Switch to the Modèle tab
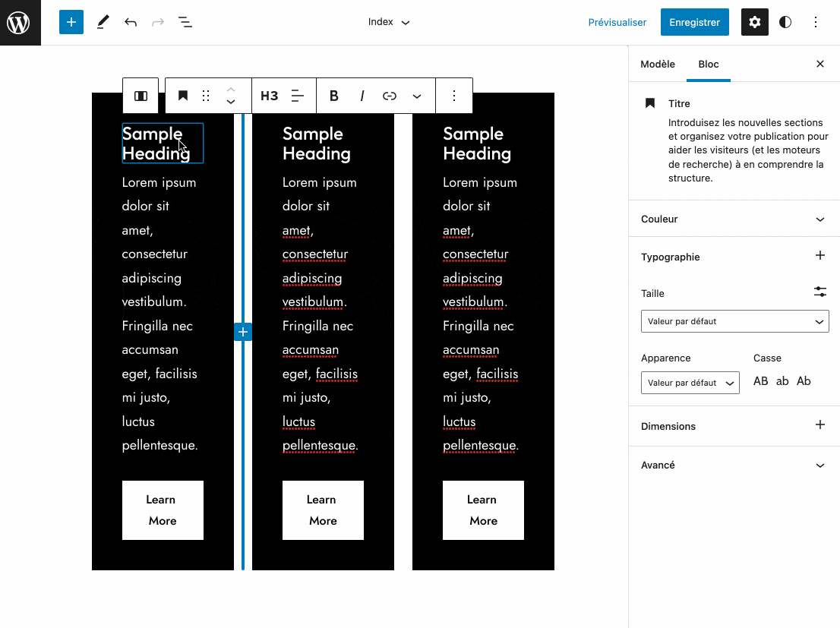The image size is (840, 628). coord(657,65)
